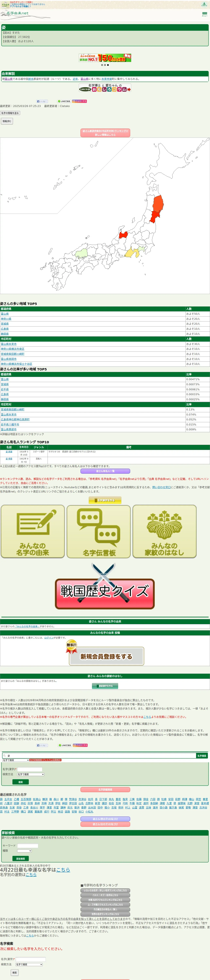Click the pink 名字詳細検索 button
This screenshot has height=980, width=210.
(x=105, y=789)
